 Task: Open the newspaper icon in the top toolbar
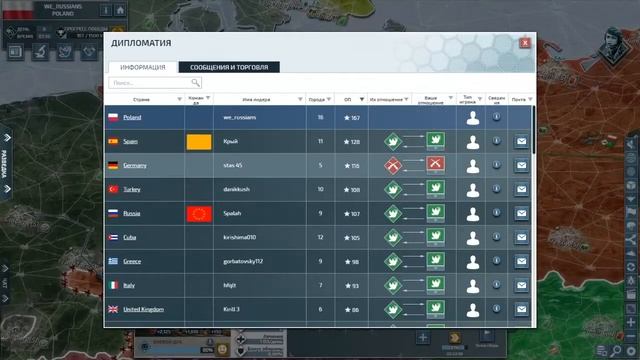(x=16, y=52)
